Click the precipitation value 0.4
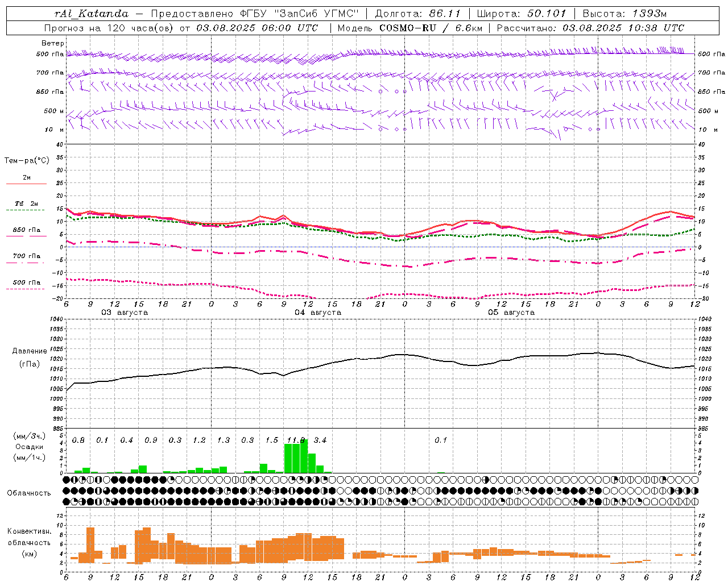 (x=127, y=440)
